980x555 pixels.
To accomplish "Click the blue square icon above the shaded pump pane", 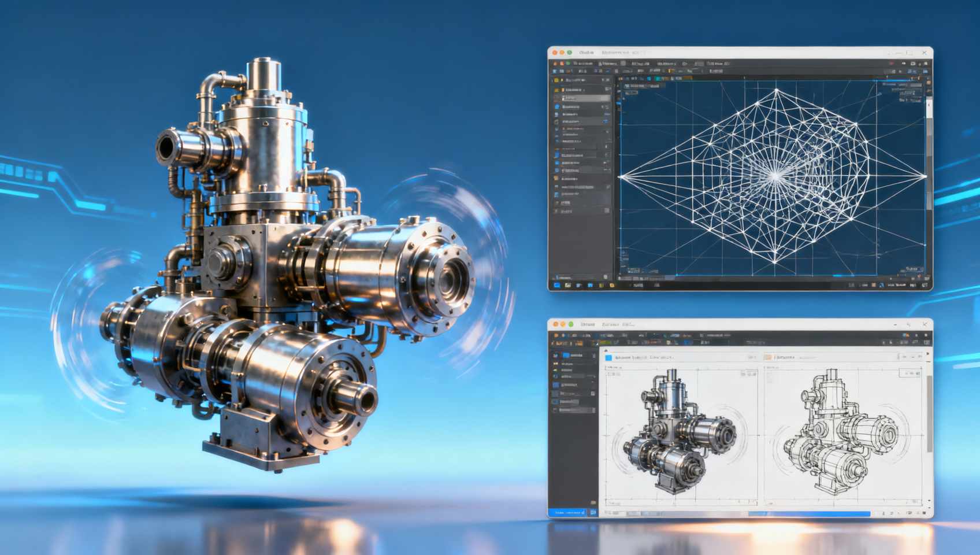I will pos(608,358).
